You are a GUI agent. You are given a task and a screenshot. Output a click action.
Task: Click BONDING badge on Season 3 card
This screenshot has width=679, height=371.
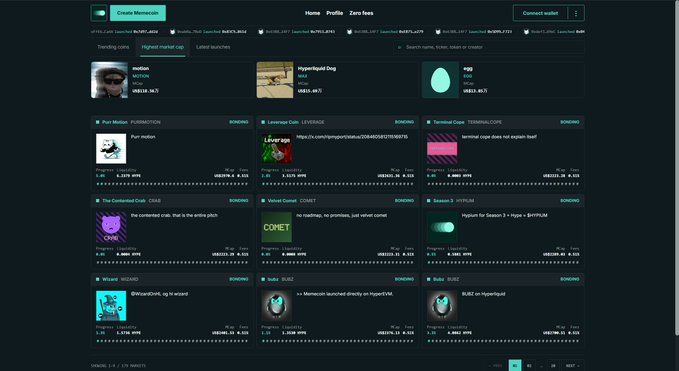(570, 201)
